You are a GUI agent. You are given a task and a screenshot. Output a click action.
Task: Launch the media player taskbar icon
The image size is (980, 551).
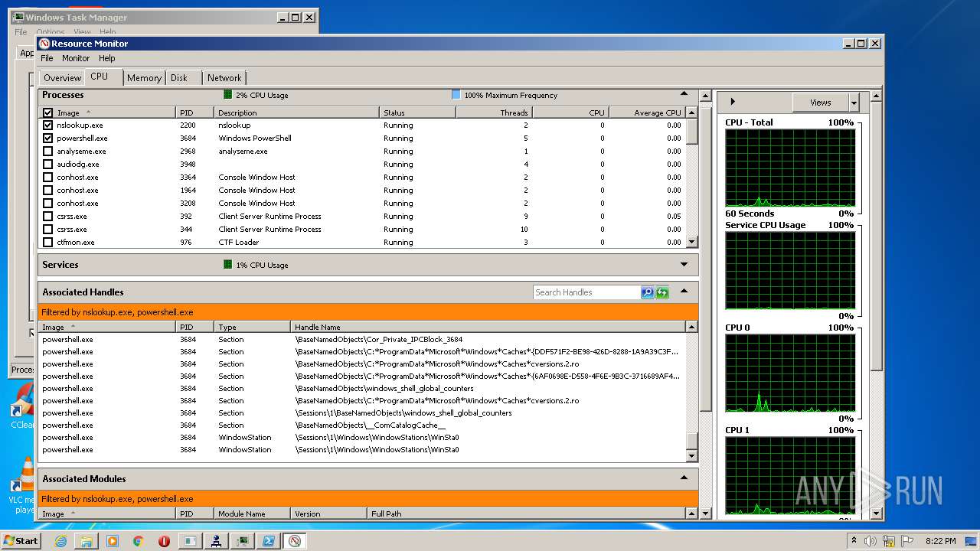point(113,541)
